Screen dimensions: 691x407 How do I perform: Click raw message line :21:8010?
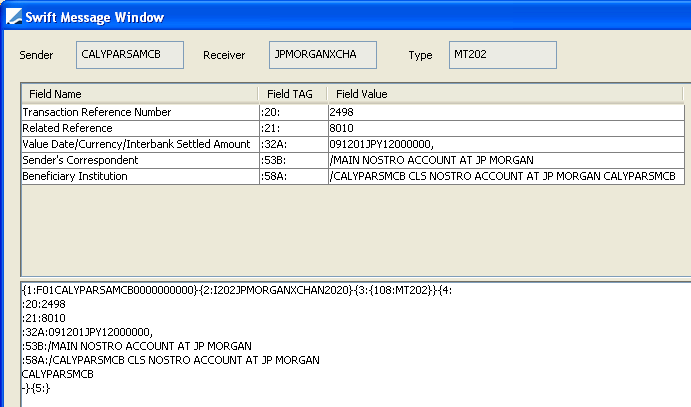[44, 318]
